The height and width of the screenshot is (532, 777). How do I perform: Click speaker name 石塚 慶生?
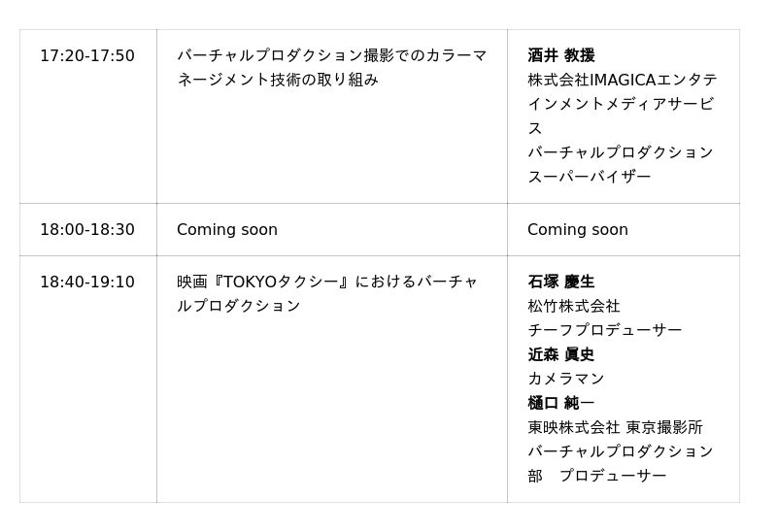click(x=561, y=283)
